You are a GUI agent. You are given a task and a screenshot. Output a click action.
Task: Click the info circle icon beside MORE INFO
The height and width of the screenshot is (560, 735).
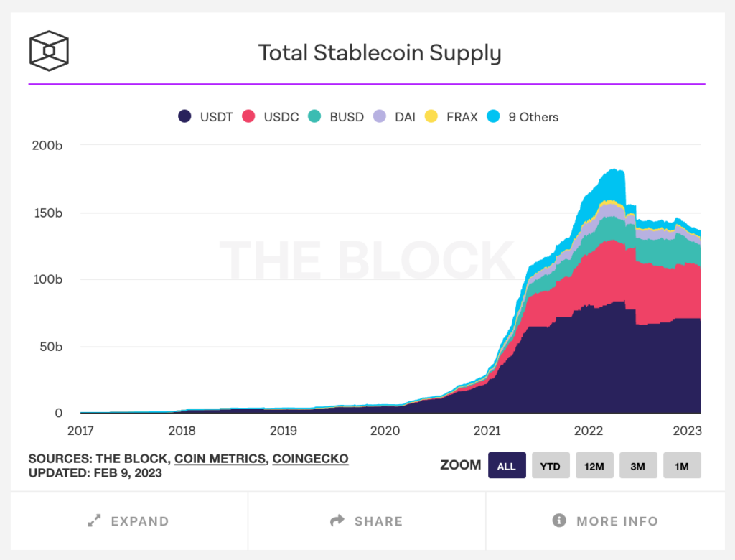click(558, 521)
